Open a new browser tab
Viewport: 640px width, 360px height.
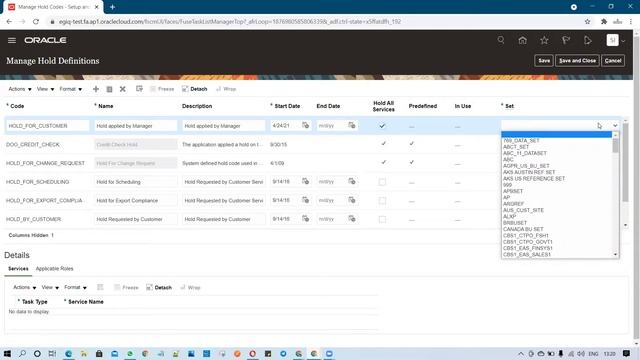coord(112,7)
